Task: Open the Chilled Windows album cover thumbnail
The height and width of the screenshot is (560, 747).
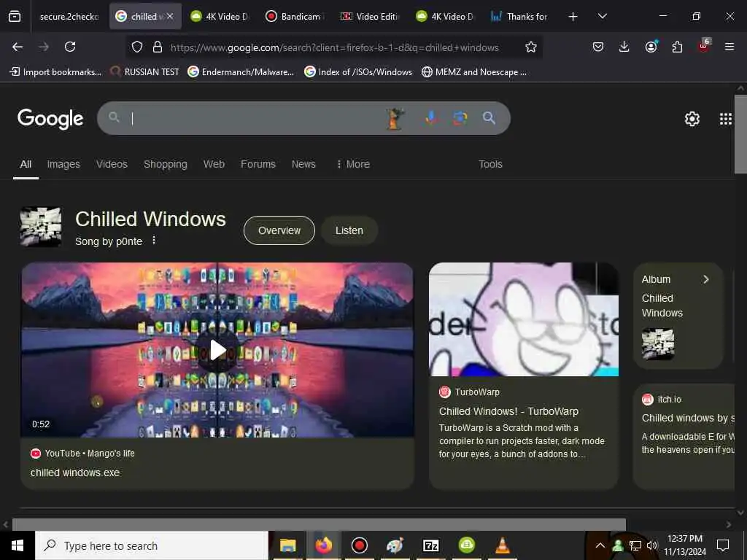Action: 658,344
